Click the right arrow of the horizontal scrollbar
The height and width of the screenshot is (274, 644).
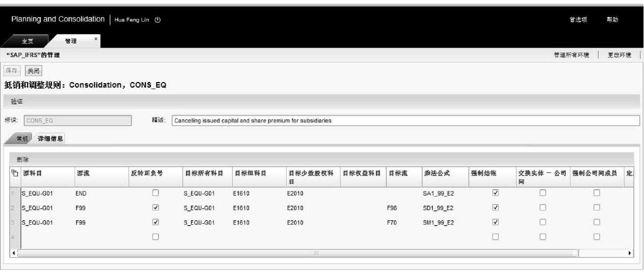pos(630,253)
